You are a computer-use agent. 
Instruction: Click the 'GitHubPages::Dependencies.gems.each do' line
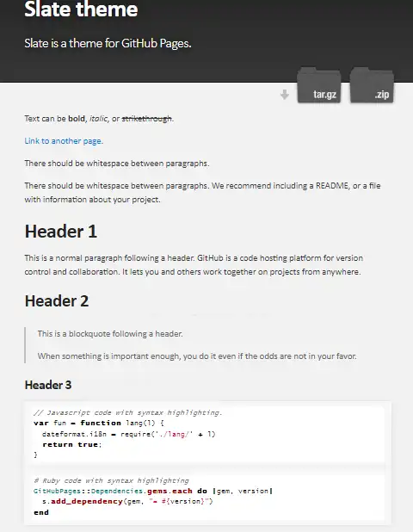(153, 491)
